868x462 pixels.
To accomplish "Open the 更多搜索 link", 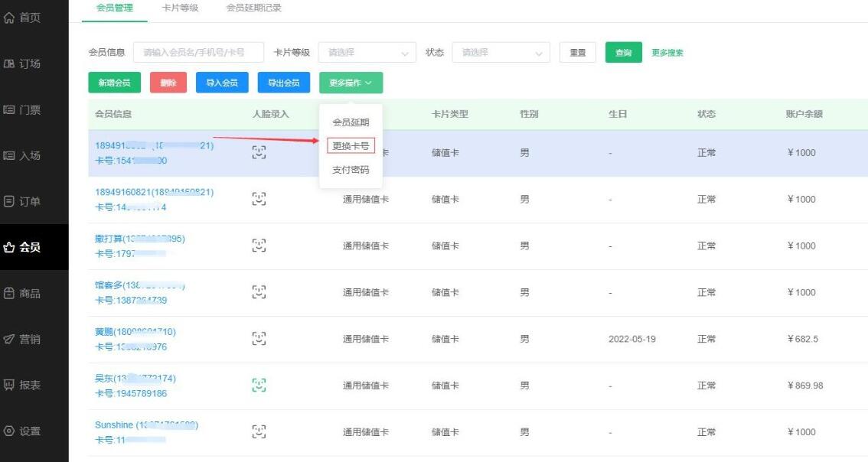I will pyautogui.click(x=667, y=53).
